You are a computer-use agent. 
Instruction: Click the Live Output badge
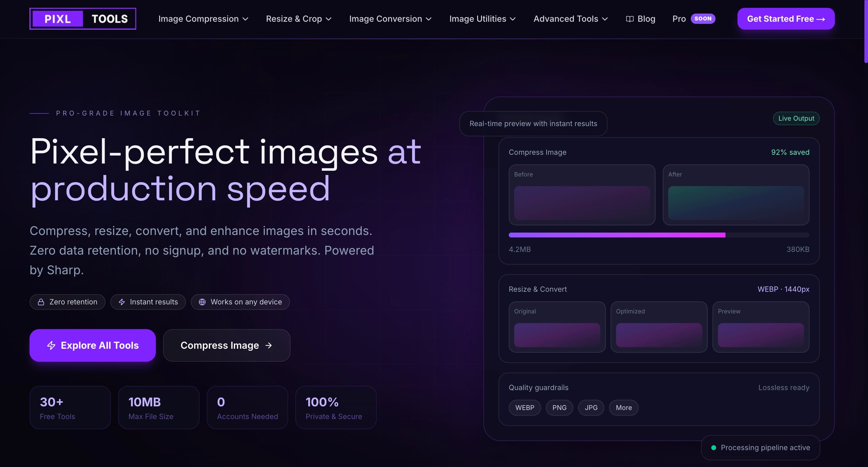[796, 118]
